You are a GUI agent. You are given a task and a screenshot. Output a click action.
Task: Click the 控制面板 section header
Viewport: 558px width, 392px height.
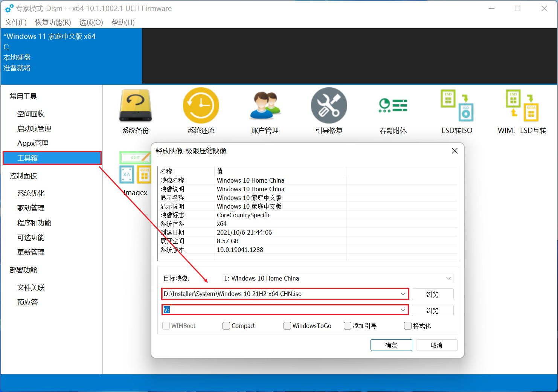[23, 176]
